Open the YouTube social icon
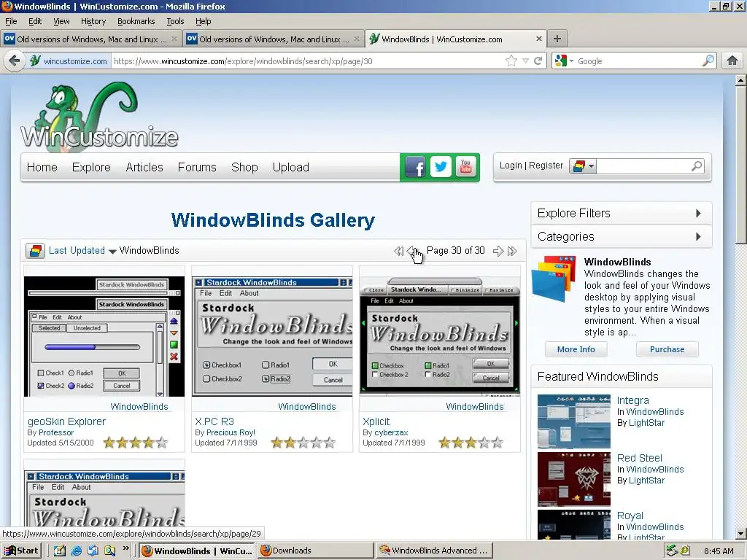This screenshot has width=747, height=560. 466,166
